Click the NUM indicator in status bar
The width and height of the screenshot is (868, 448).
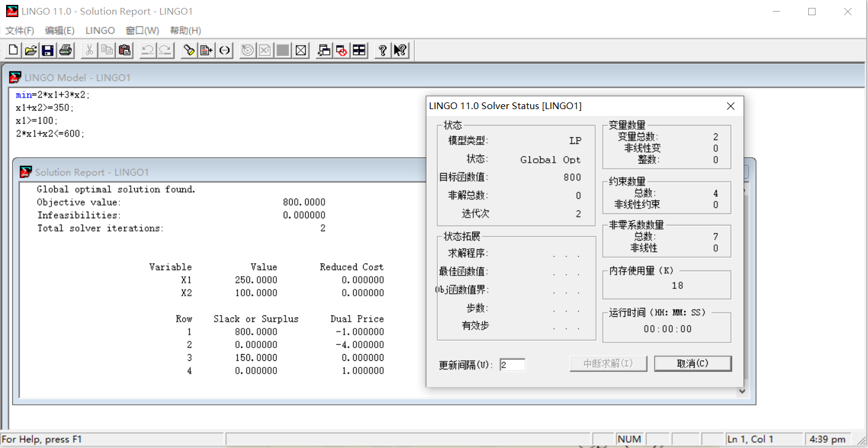click(x=629, y=439)
